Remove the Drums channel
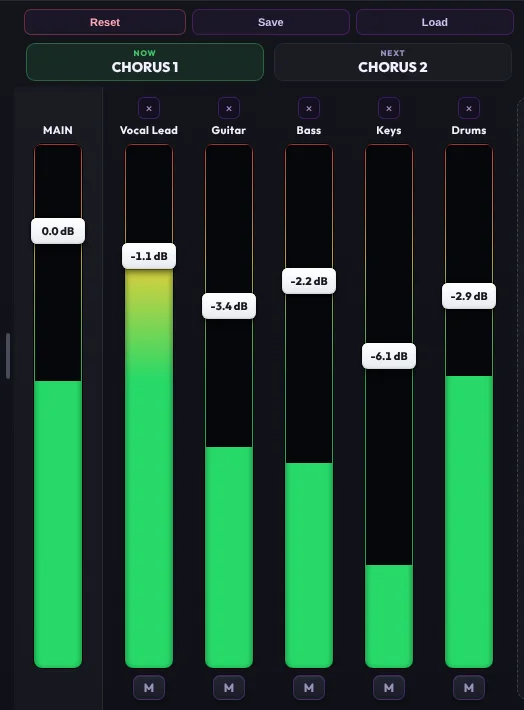Image resolution: width=524 pixels, height=710 pixels. coord(469,108)
